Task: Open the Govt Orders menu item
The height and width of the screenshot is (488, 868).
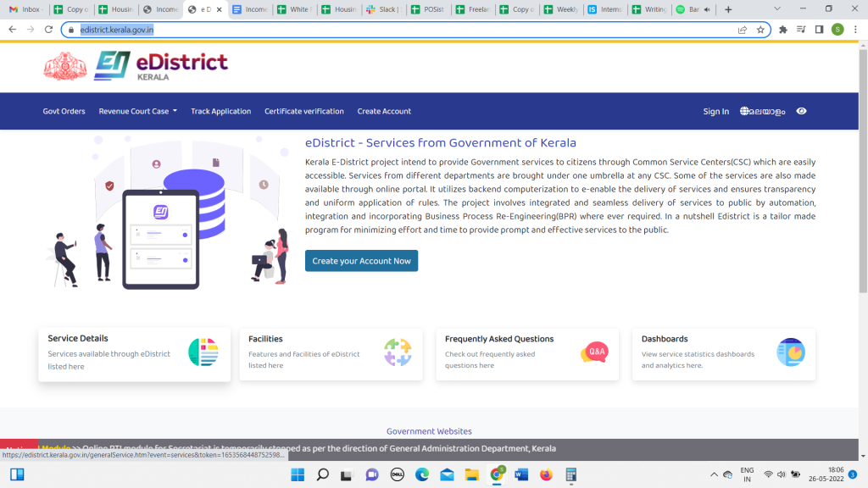Action: tap(64, 111)
